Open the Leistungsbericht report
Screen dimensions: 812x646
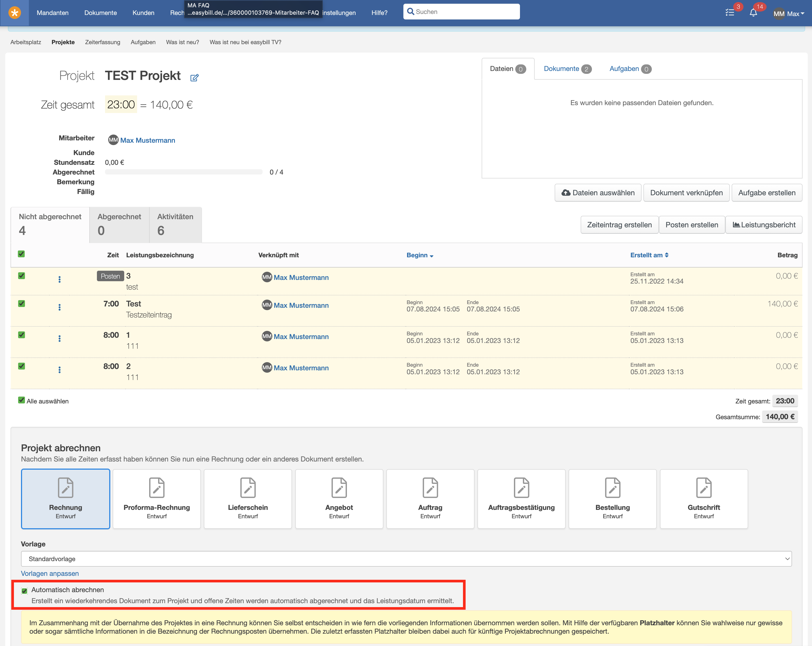[764, 225]
